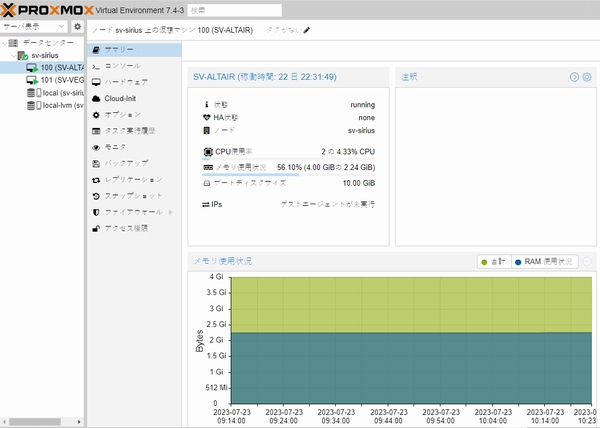Click the Proxmox logo
The height and width of the screenshot is (428, 600).
[x=47, y=10]
